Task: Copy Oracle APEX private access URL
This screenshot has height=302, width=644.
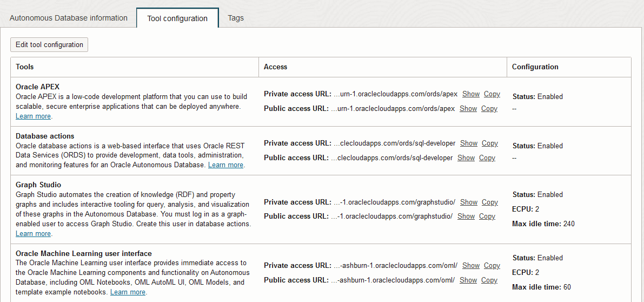Action: click(x=492, y=94)
